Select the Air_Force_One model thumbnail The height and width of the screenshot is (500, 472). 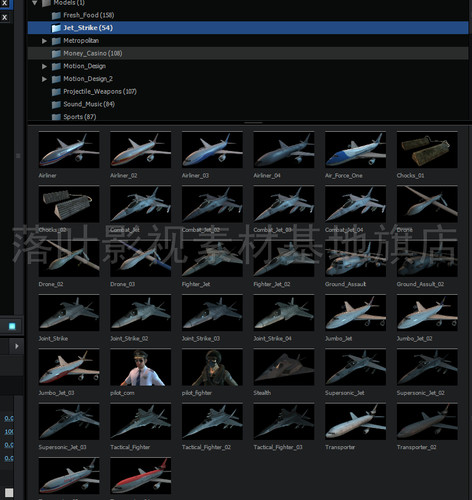tap(356, 150)
